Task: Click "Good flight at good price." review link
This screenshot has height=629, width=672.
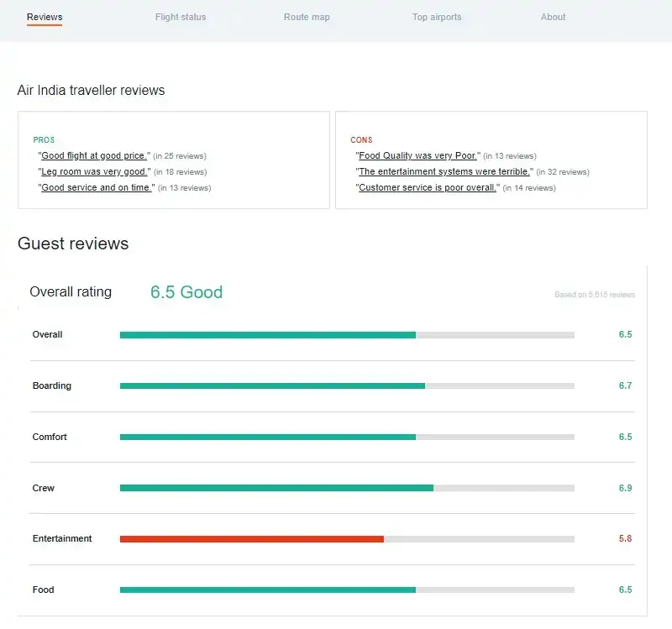Action: click(95, 156)
